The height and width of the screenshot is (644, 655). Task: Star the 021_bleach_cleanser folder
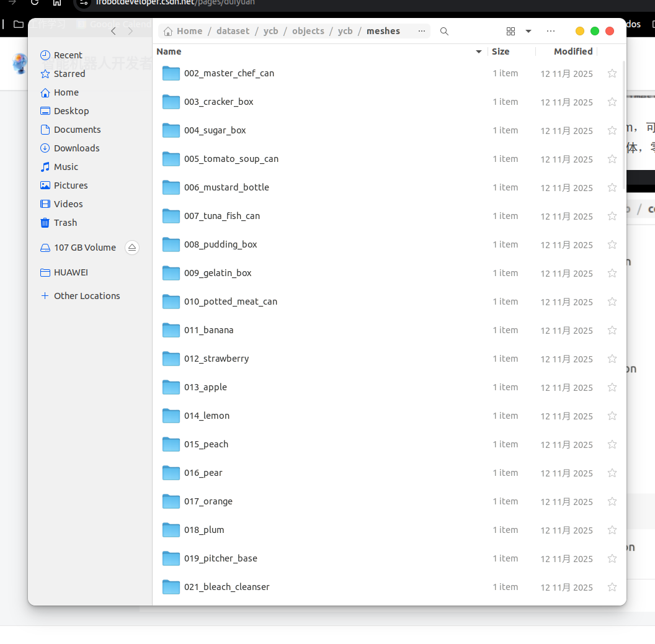point(612,587)
